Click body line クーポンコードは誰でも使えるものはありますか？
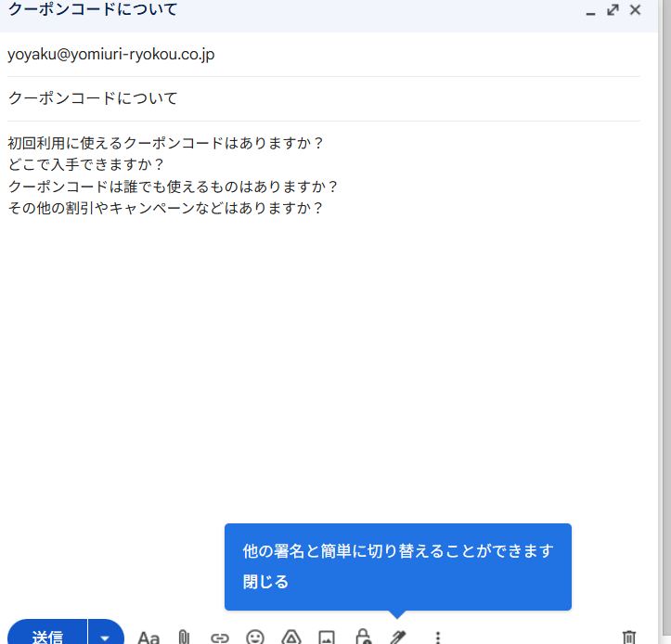Screen dimensions: 671x644 click(173, 187)
